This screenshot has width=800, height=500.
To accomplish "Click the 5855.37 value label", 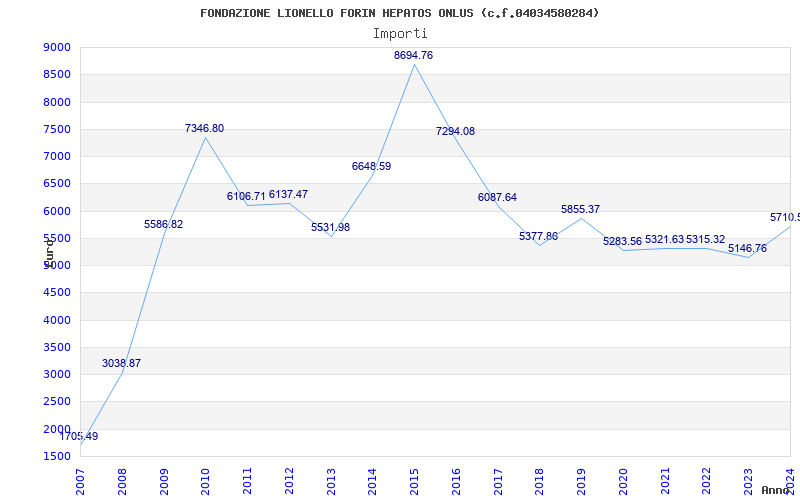I will [x=581, y=209].
